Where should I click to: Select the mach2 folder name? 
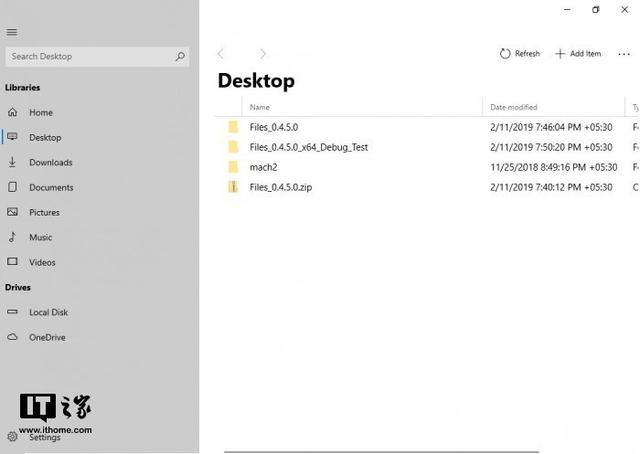264,167
